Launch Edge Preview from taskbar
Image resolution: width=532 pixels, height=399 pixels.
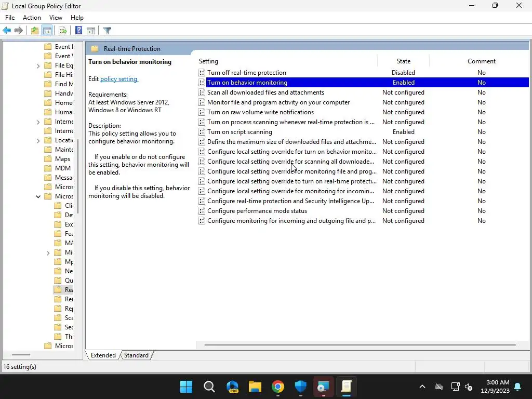(232, 387)
